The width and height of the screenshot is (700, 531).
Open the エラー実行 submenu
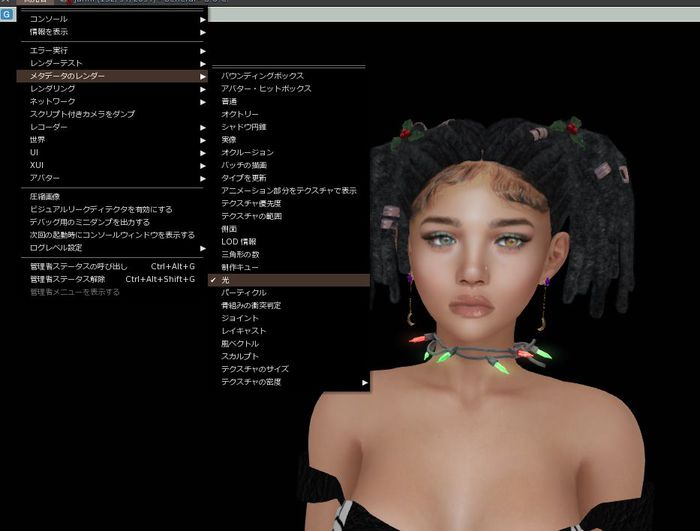click(112, 50)
